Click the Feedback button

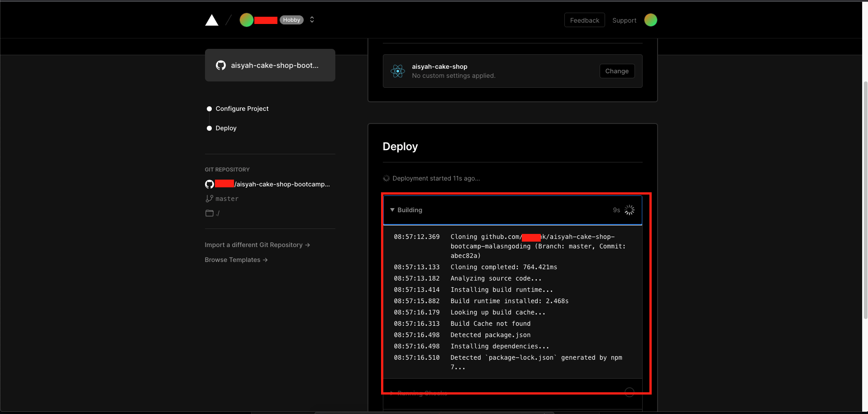point(584,20)
